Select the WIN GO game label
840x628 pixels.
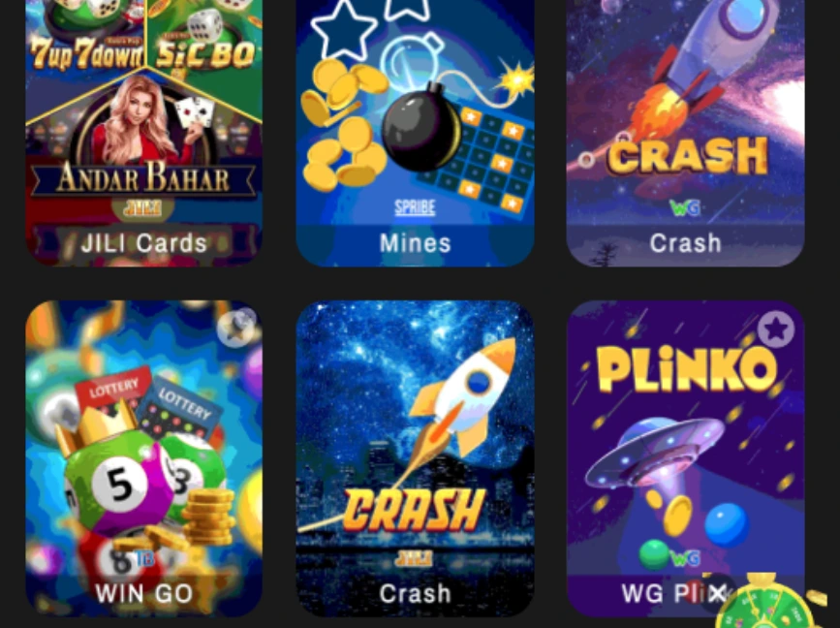(143, 594)
